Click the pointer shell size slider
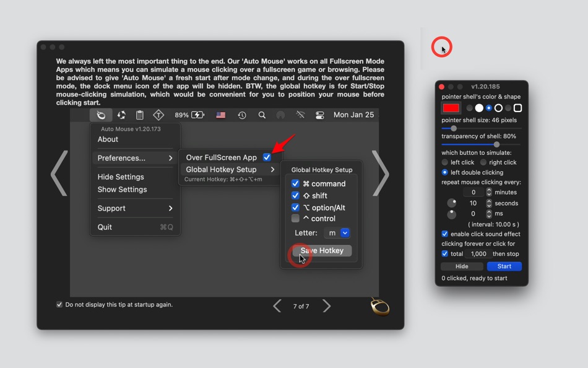Image resolution: width=588 pixels, height=368 pixels. [x=481, y=128]
